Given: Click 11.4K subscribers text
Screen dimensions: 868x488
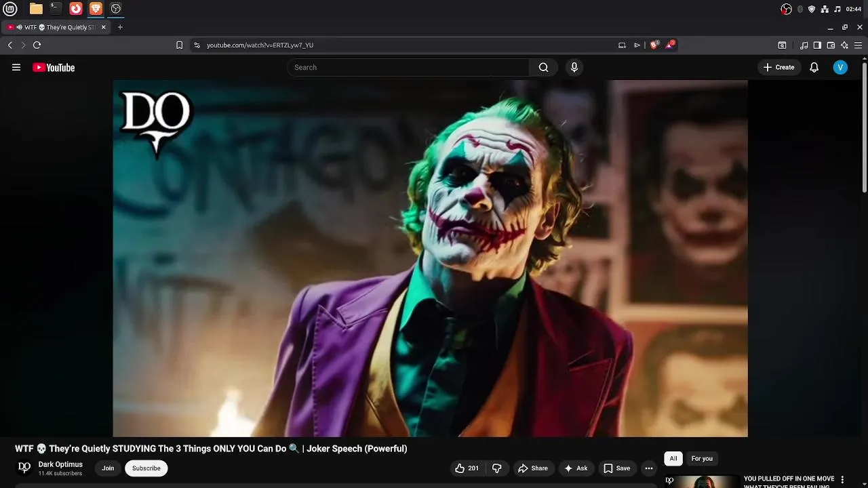Looking at the screenshot, I should tap(60, 473).
